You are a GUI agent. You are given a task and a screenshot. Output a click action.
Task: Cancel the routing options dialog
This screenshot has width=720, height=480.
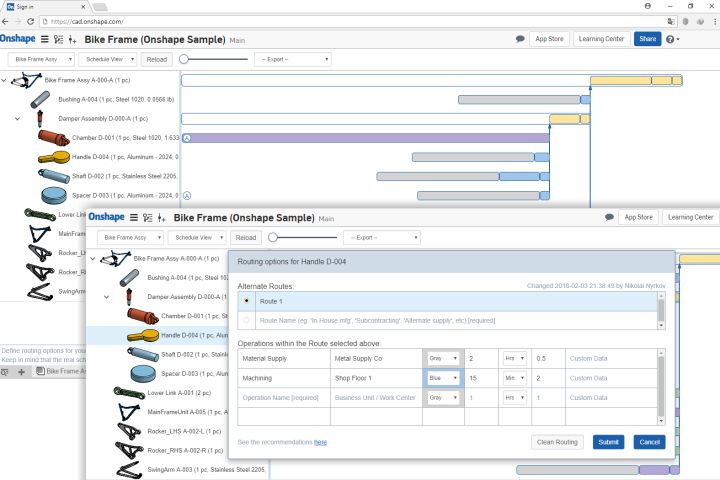pos(649,442)
